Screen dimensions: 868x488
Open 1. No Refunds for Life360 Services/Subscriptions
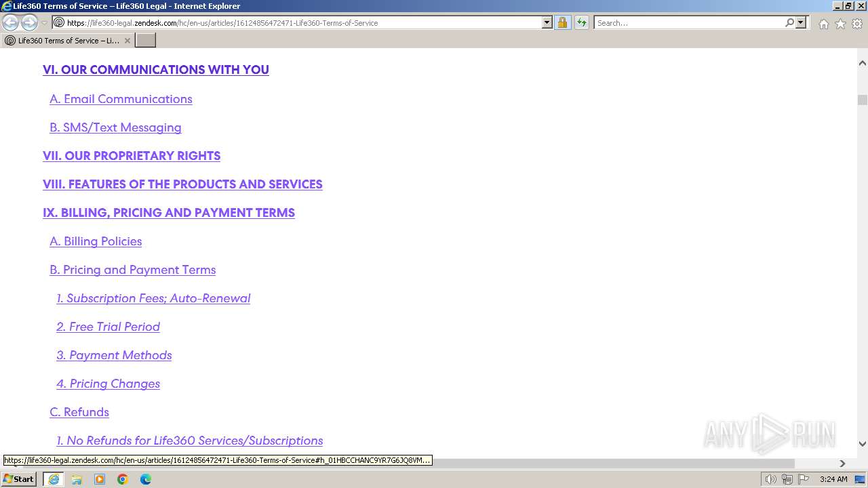pos(189,441)
